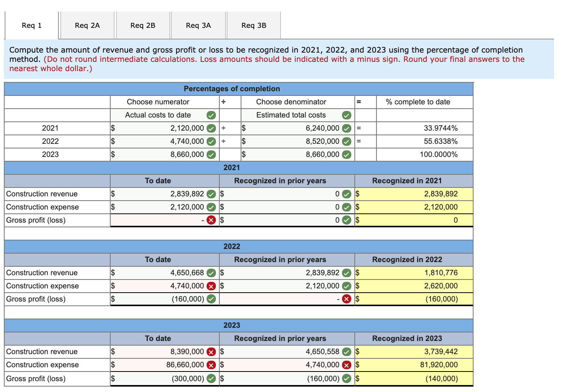Click red X beside 4,740,000 in 2022 to date
Image resolution: width=561 pixels, height=392 pixels.
[211, 286]
